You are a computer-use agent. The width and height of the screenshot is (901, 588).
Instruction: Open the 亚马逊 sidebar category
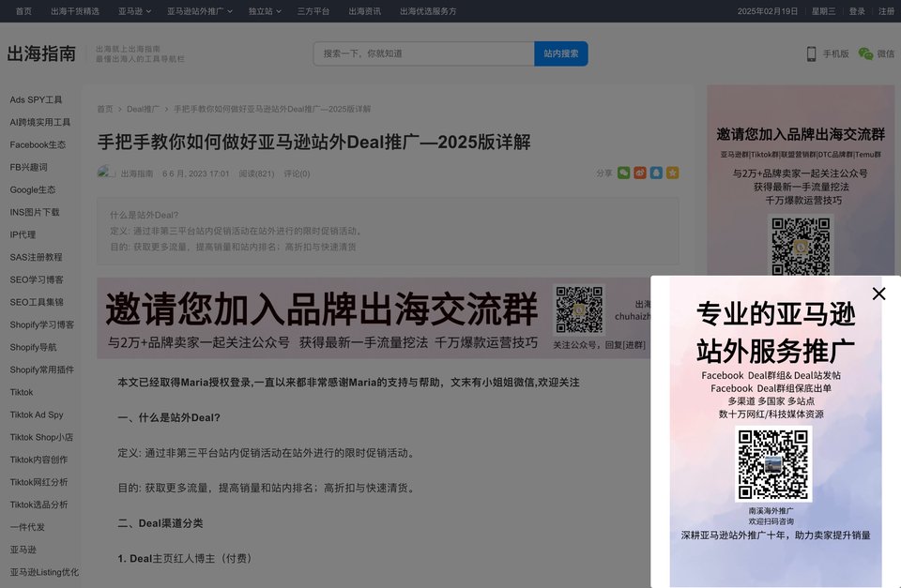(23, 550)
